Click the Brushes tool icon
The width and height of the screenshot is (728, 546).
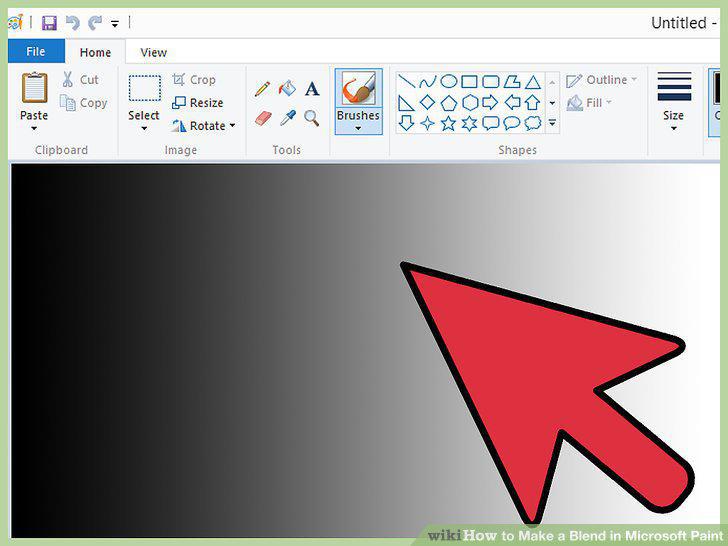click(x=358, y=88)
